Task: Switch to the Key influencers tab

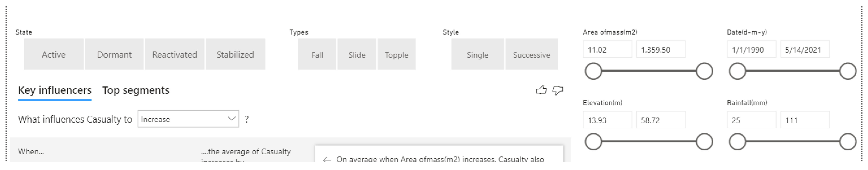Action: pos(55,90)
